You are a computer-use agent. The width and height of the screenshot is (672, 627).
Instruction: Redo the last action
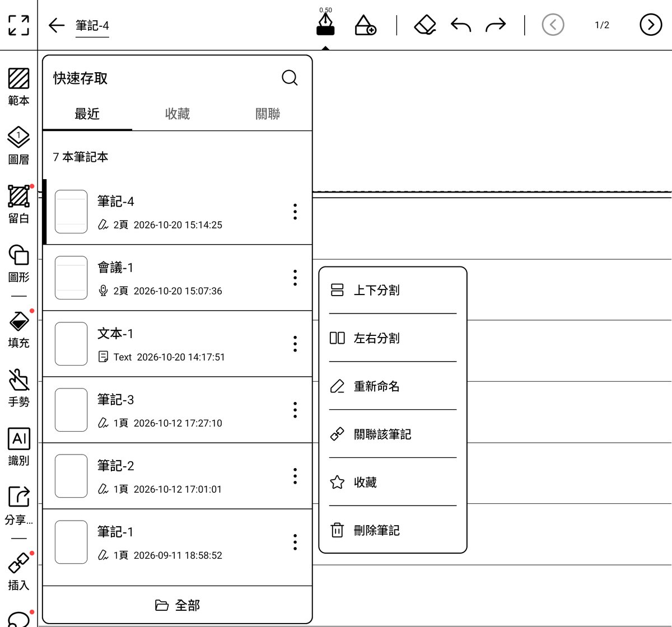[x=496, y=25]
